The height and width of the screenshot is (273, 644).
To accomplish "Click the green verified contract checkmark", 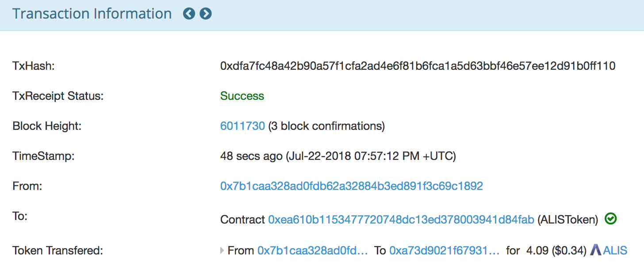I will (x=611, y=218).
